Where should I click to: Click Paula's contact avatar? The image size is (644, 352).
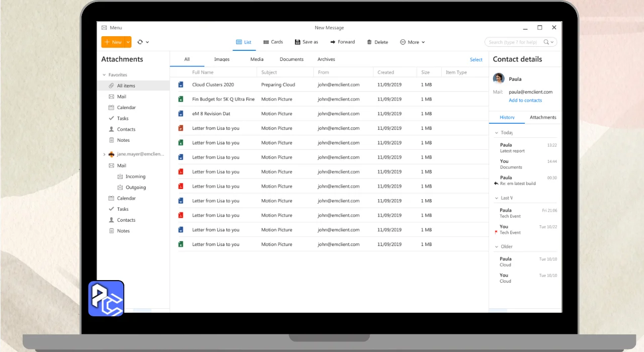pos(499,78)
